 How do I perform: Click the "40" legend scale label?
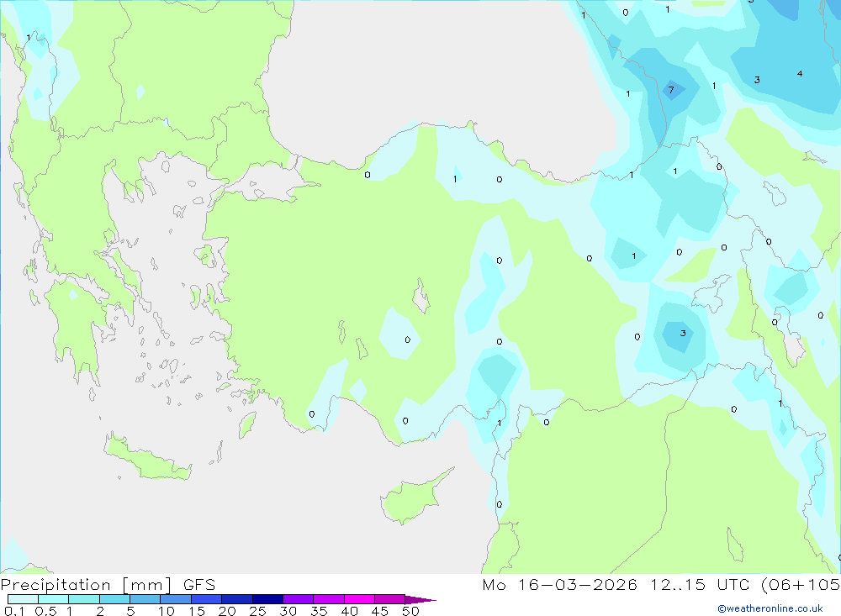point(350,611)
